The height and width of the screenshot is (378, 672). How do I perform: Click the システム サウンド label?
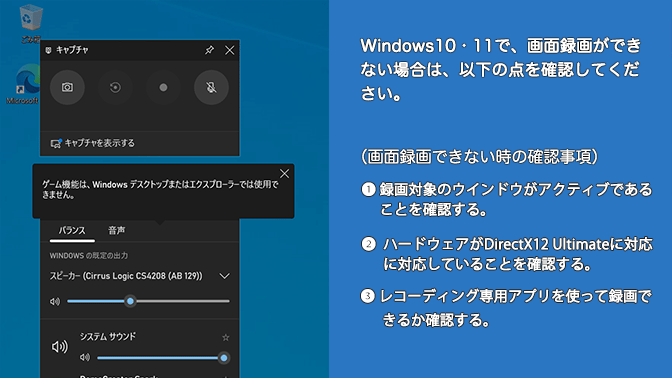[108, 337]
